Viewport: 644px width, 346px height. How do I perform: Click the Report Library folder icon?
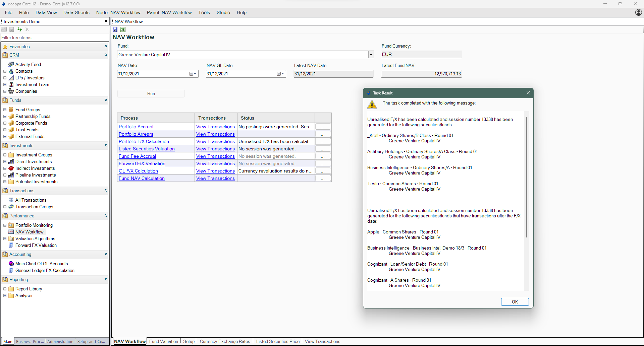click(11, 289)
